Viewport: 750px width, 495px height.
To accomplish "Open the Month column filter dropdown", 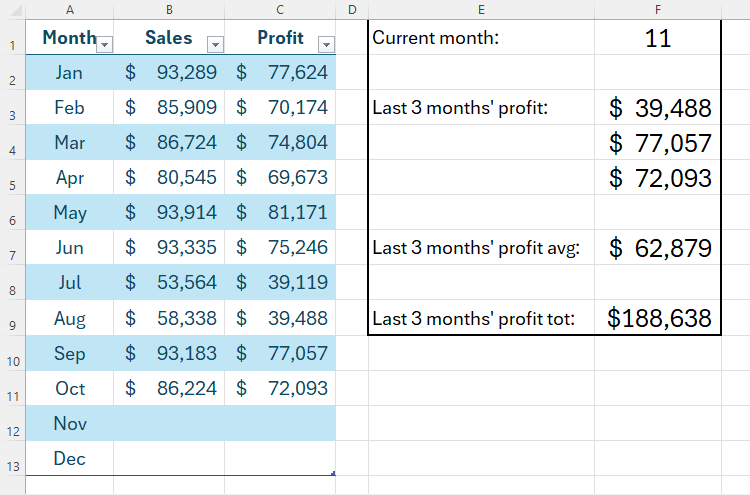I will tap(105, 43).
